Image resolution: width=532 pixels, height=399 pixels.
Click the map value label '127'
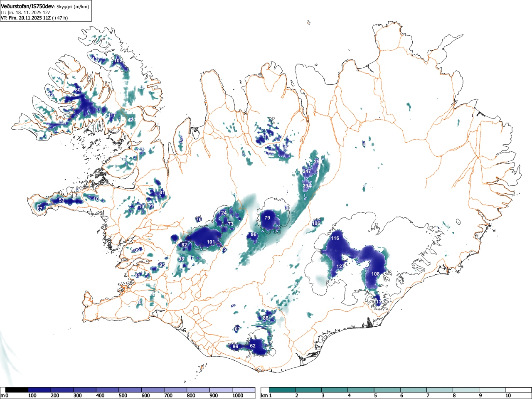click(340, 266)
